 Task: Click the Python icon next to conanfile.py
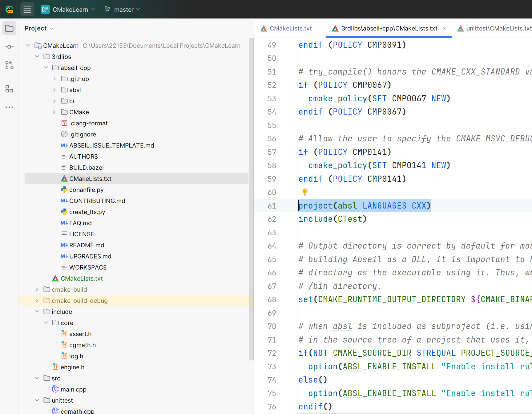(64, 190)
